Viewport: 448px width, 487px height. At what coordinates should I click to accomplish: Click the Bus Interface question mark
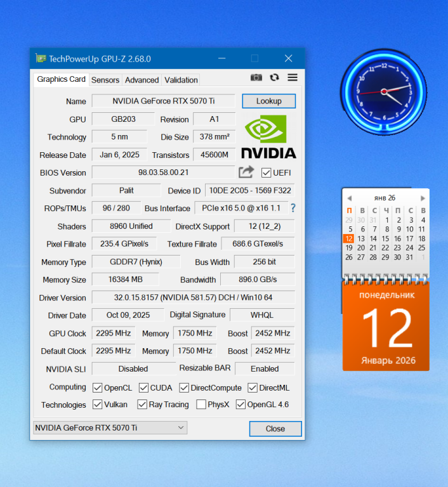(x=293, y=208)
